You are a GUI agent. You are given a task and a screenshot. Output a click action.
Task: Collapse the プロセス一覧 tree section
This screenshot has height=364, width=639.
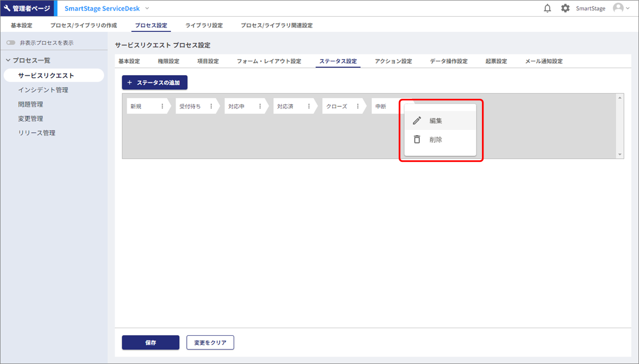8,60
